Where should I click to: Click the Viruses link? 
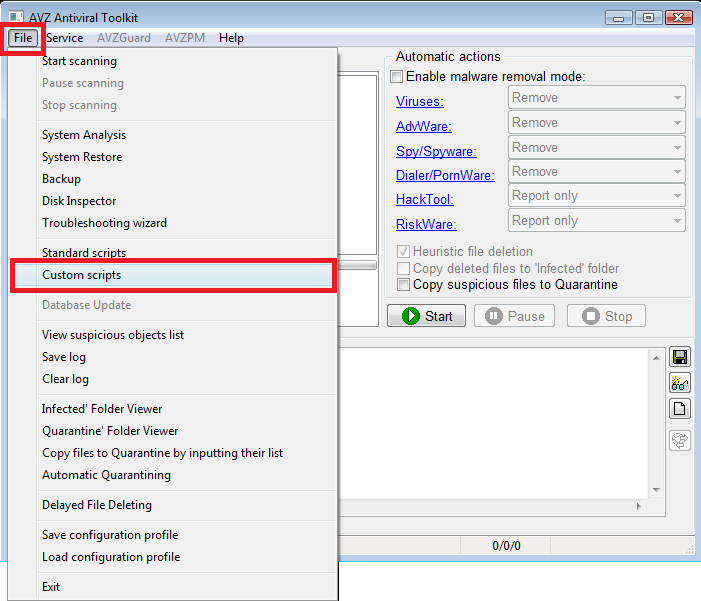[x=420, y=102]
